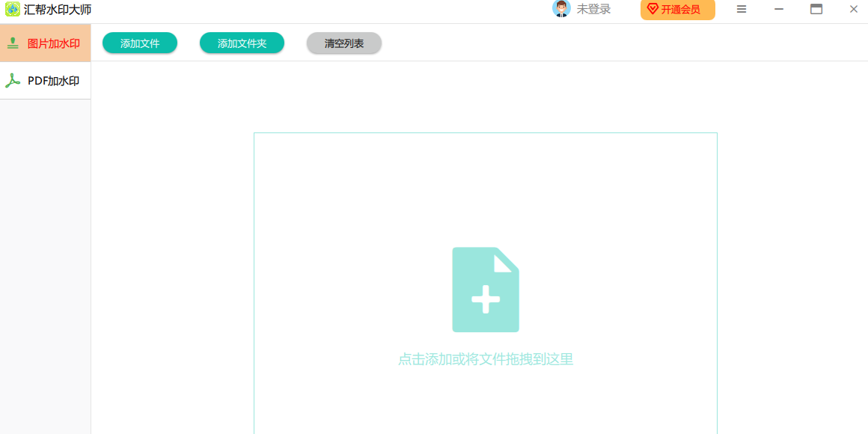Open the hamburger menu icon
Image resolution: width=868 pixels, height=434 pixels.
click(741, 10)
